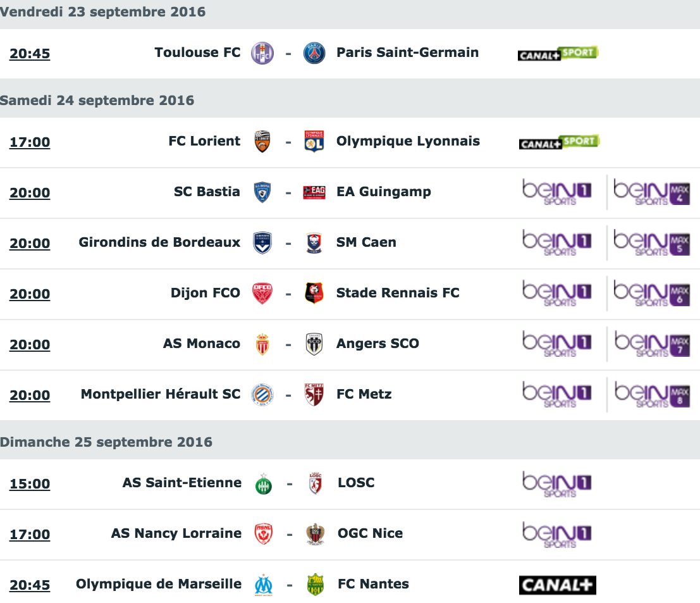The height and width of the screenshot is (603, 700).
Task: Select the FC Nantes crest
Action: coord(316,585)
